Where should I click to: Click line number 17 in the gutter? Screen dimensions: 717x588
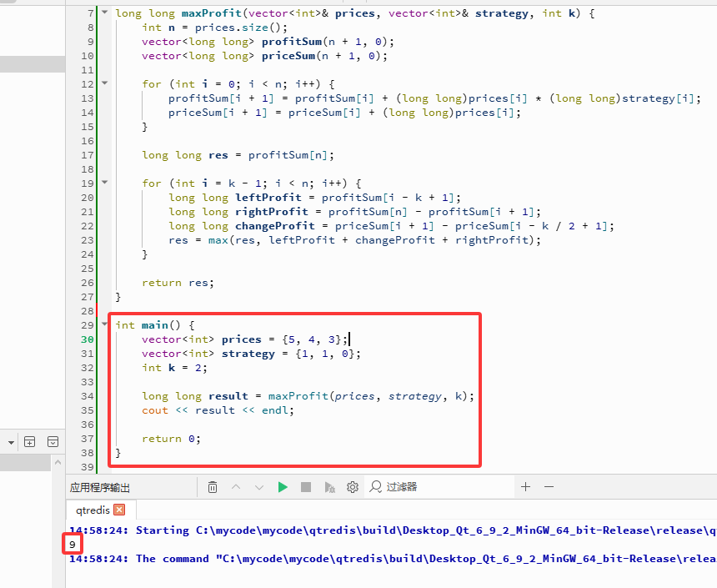[x=88, y=155]
